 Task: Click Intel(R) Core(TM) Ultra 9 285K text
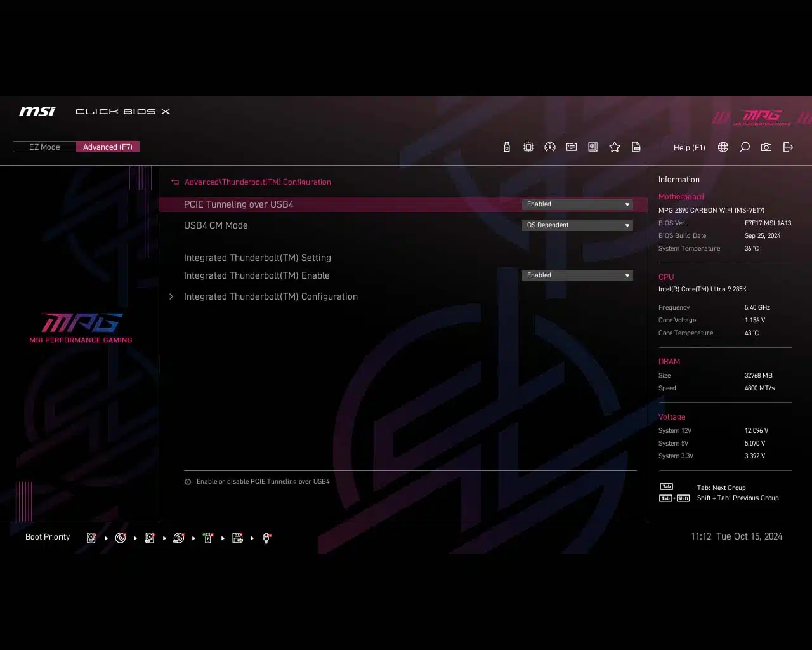[x=702, y=289]
